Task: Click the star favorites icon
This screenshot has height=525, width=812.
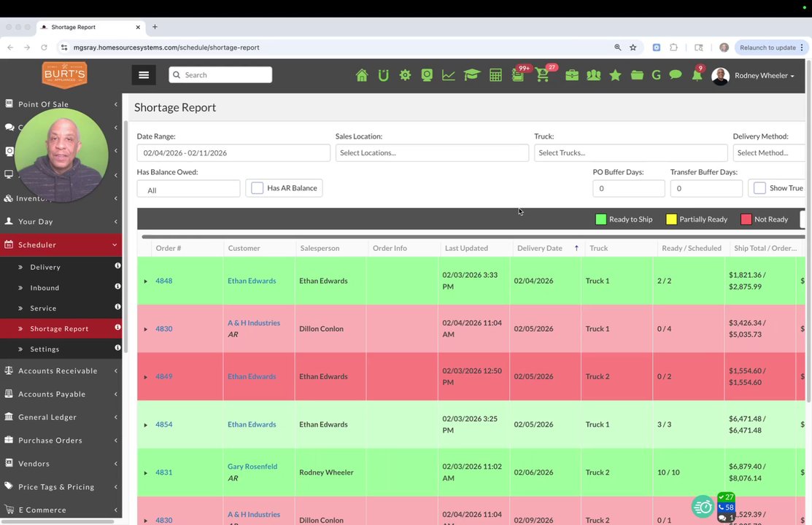Action: tap(615, 76)
